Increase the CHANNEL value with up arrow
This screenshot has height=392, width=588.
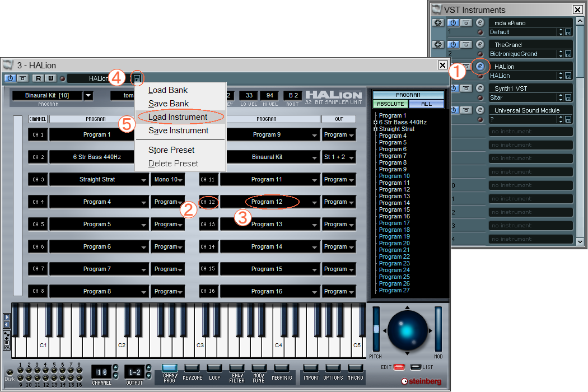click(x=115, y=367)
